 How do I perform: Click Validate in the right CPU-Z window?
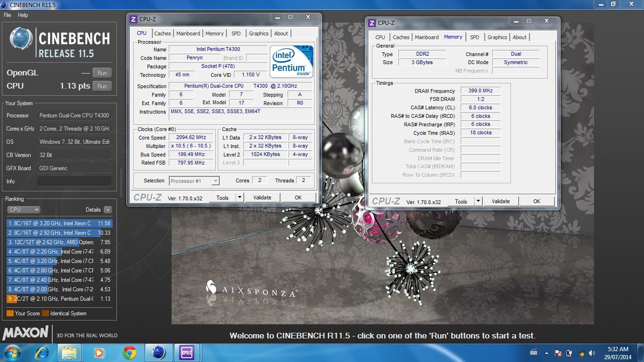tap(501, 201)
